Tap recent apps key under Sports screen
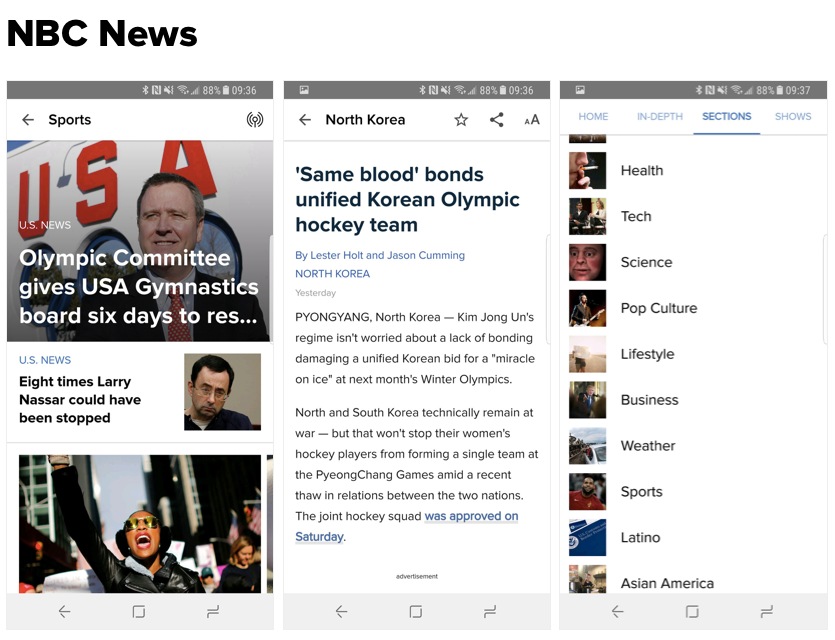 [213, 611]
